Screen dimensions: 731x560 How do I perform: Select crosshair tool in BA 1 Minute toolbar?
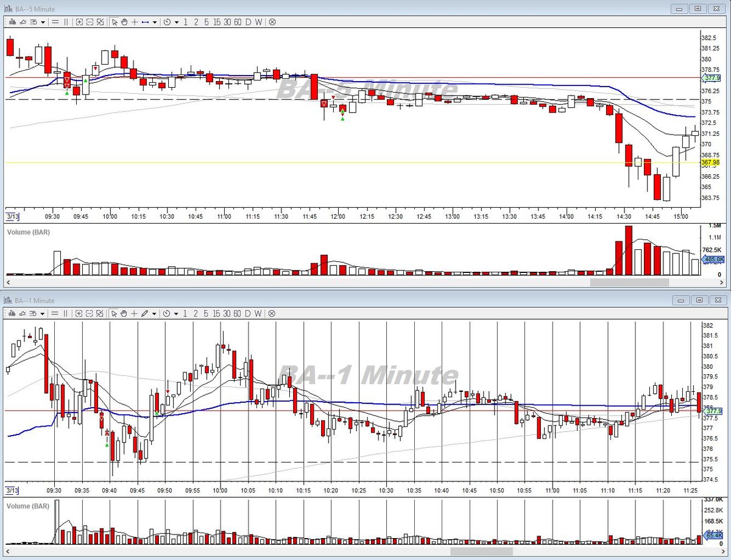coord(134,314)
